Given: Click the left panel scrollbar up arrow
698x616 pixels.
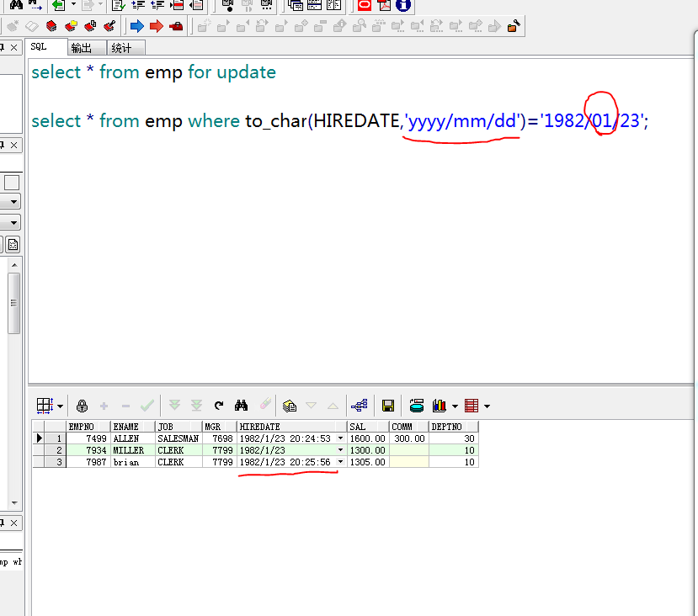Looking at the screenshot, I should (x=14, y=265).
